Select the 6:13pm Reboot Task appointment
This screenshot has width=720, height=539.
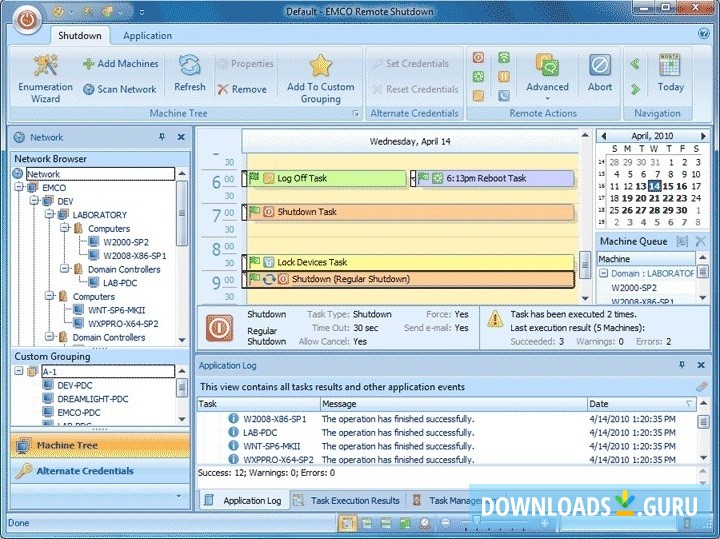point(492,178)
